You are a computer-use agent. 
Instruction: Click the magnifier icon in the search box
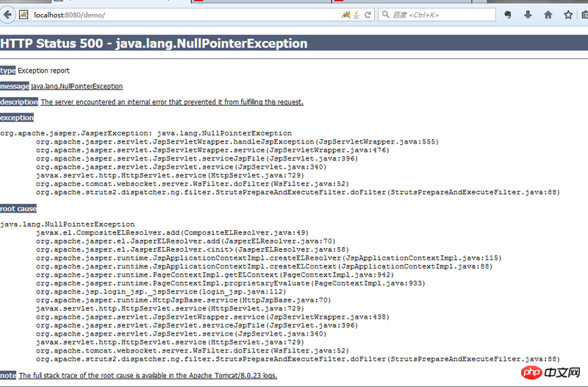tap(385, 15)
